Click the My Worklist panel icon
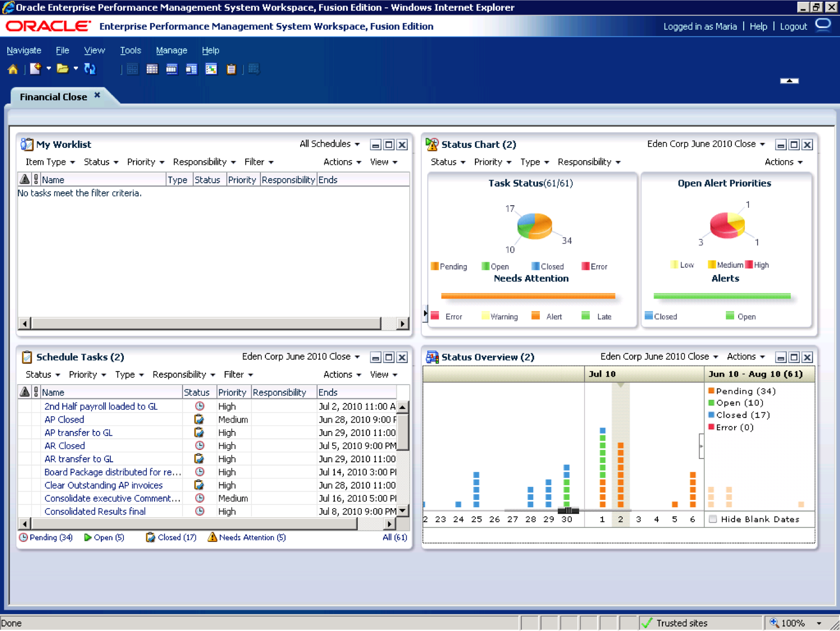Screen dimensions: 840x631 click(26, 144)
